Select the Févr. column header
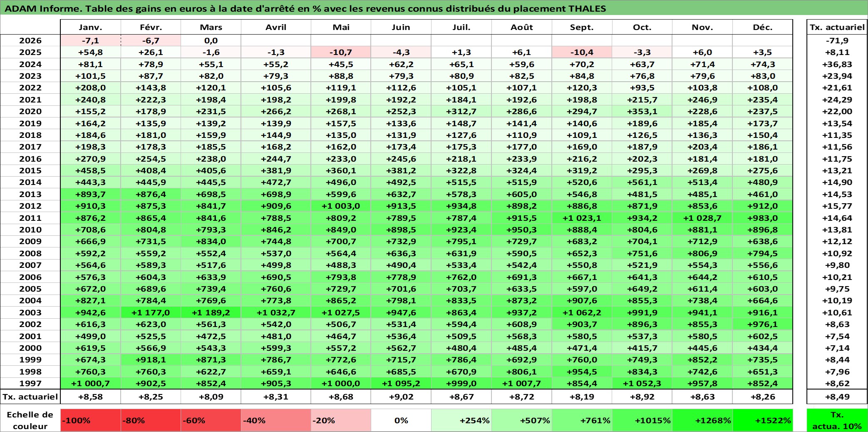This screenshot has height=432, width=868. tap(151, 27)
